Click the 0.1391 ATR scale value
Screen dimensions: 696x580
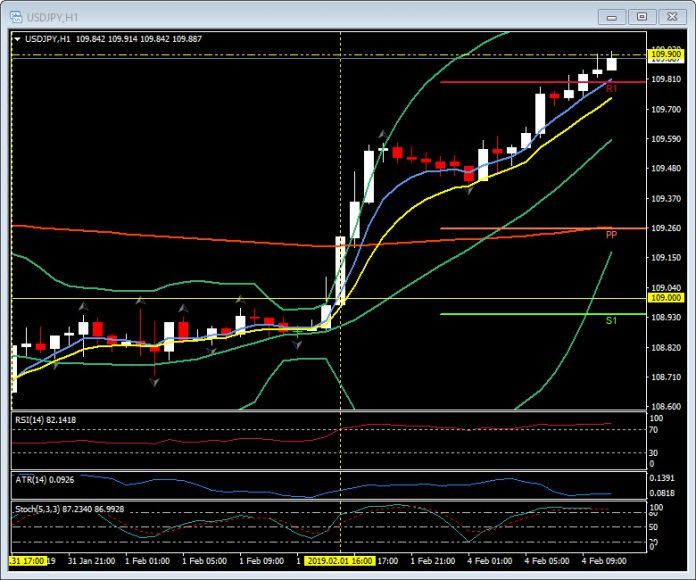coord(661,478)
